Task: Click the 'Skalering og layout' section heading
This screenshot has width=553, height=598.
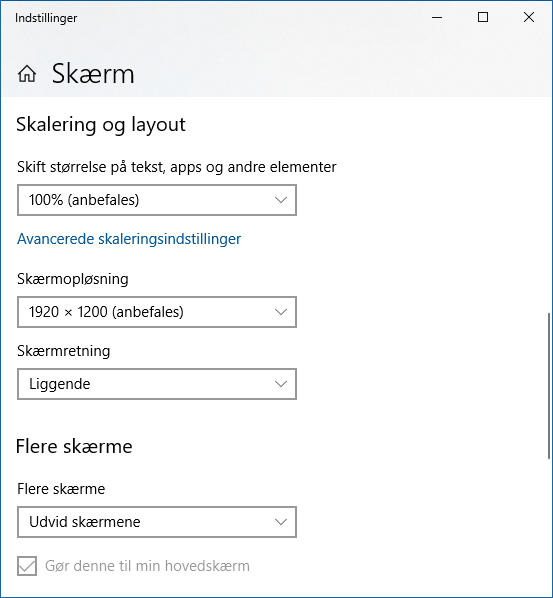Action: (101, 125)
